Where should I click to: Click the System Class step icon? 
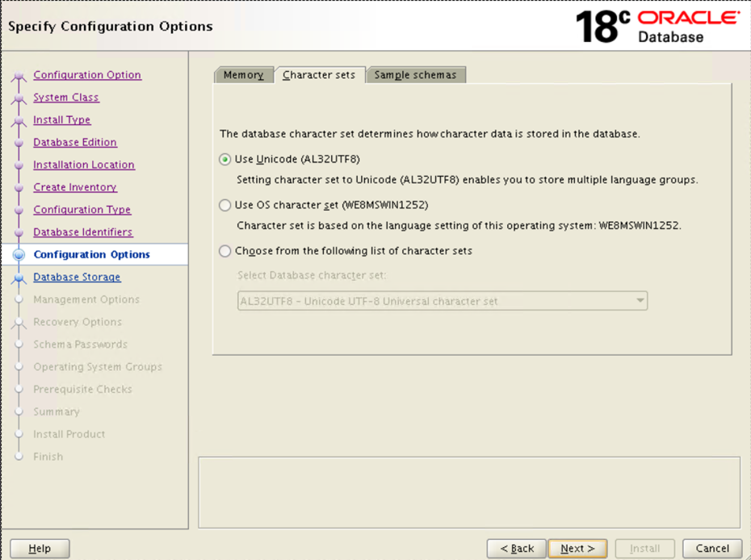click(x=19, y=98)
